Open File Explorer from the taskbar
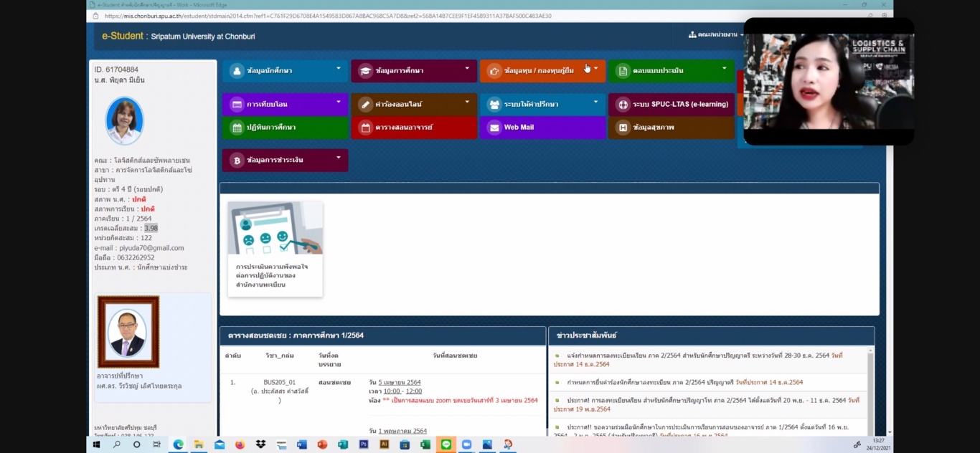This screenshot has width=980, height=453. 199,444
